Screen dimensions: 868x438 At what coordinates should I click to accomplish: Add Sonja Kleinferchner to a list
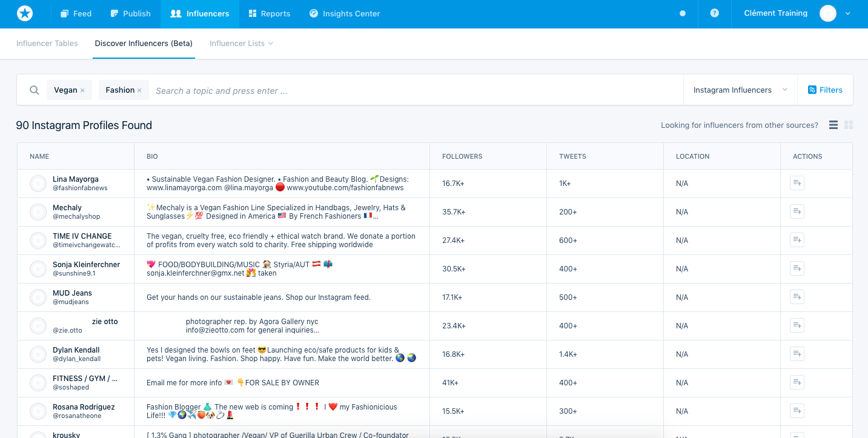(x=797, y=268)
